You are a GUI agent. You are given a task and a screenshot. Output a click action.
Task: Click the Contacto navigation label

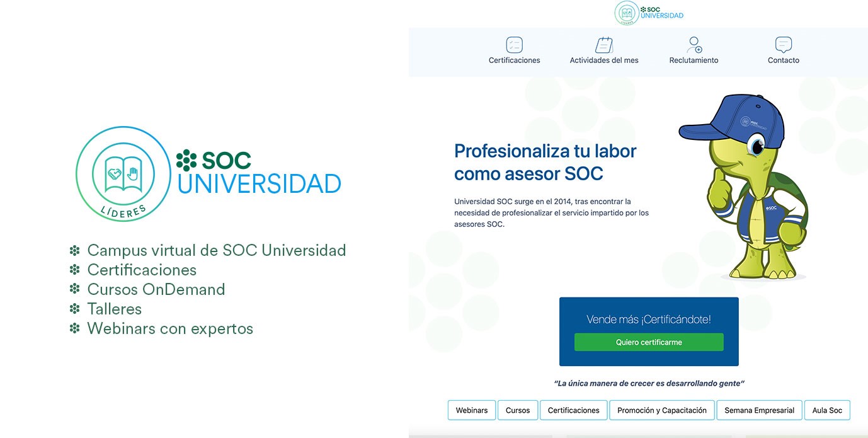point(783,61)
